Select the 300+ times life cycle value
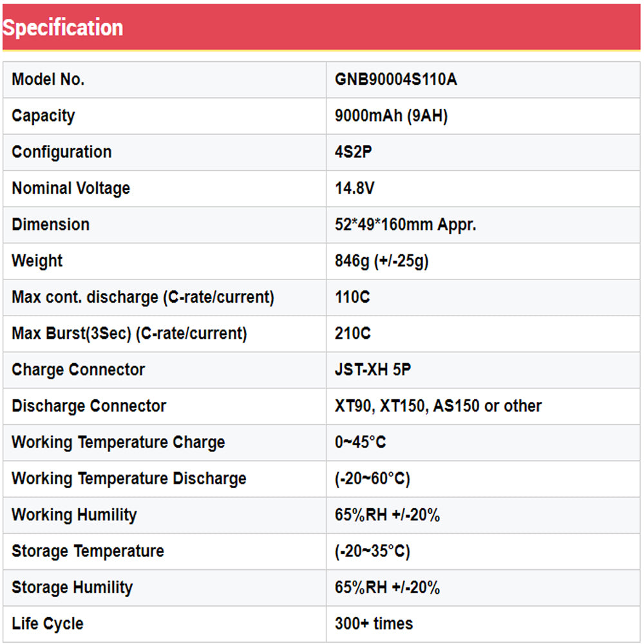 pyautogui.click(x=374, y=623)
